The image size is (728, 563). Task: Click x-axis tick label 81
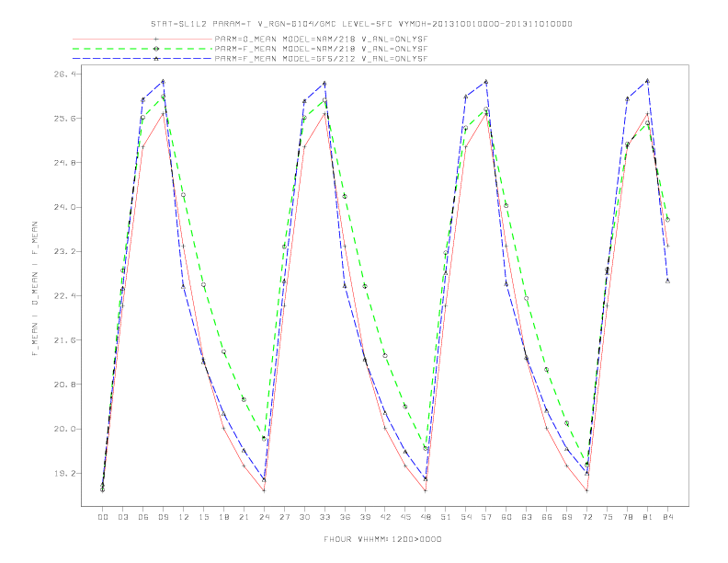(648, 517)
